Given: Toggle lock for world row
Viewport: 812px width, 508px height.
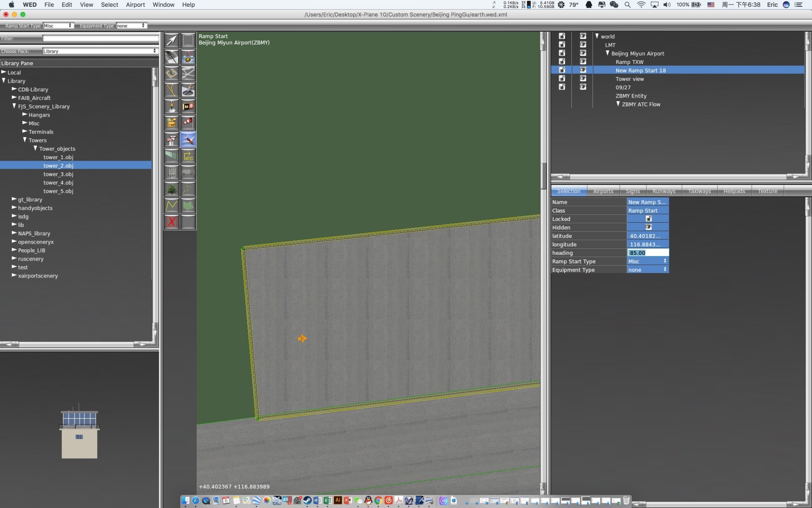Looking at the screenshot, I should 562,36.
